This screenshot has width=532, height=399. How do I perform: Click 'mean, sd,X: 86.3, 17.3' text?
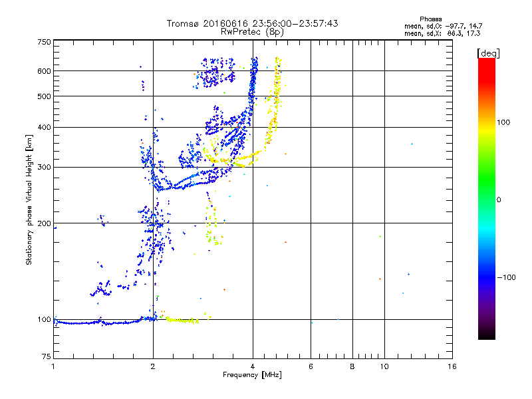[442, 33]
